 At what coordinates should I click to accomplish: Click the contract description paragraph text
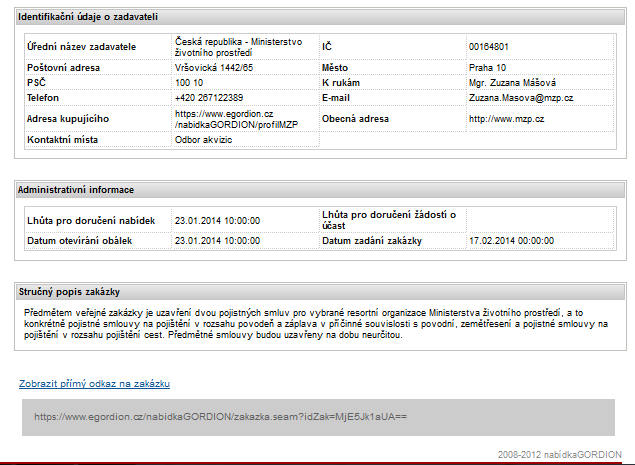316,324
